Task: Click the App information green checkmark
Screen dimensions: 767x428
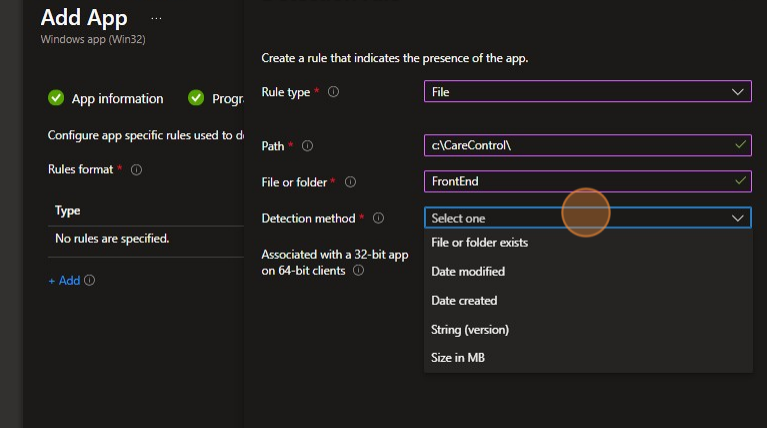Action: tap(56, 98)
